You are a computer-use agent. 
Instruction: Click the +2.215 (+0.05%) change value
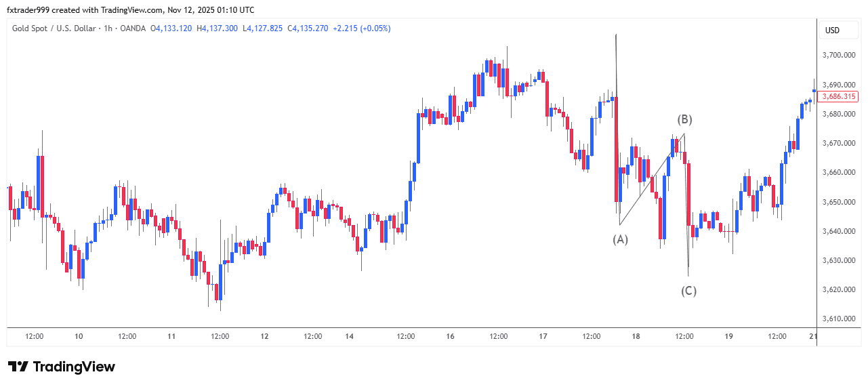click(362, 28)
